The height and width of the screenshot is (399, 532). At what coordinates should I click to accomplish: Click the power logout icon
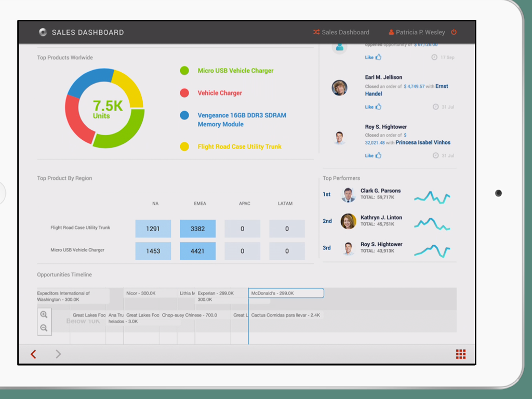(454, 32)
